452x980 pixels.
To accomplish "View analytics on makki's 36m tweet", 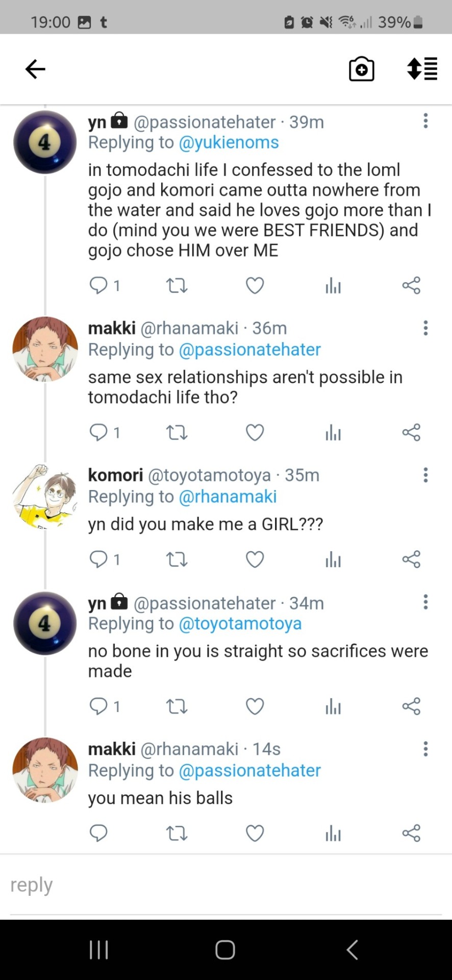I will [x=333, y=433].
